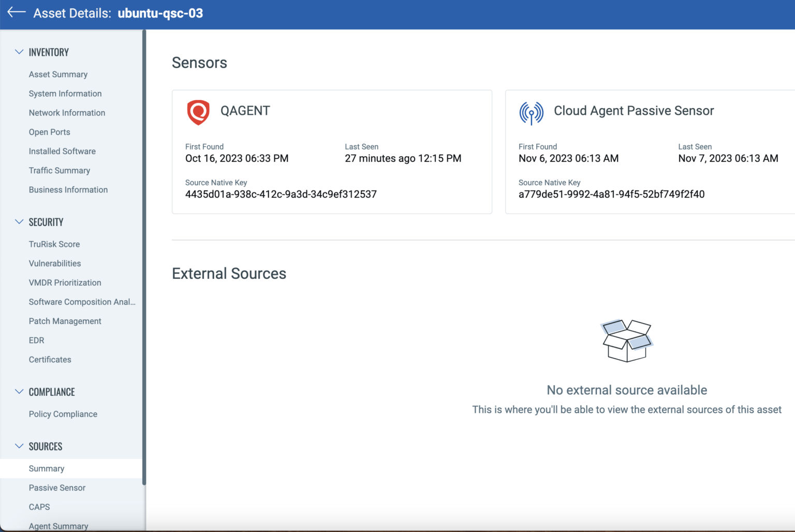This screenshot has width=795, height=532.
Task: Open the Passive Sensor view
Action: point(57,487)
